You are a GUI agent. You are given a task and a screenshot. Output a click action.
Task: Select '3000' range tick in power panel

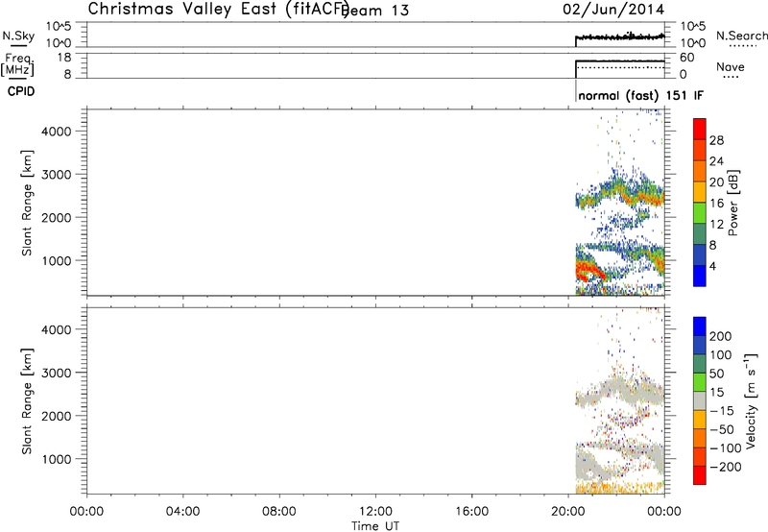(57, 175)
